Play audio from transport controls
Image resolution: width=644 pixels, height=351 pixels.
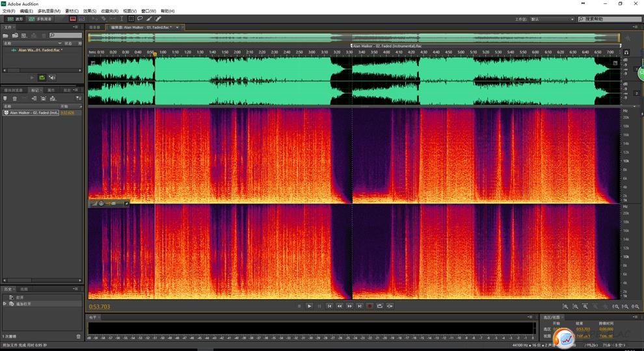(x=309, y=306)
